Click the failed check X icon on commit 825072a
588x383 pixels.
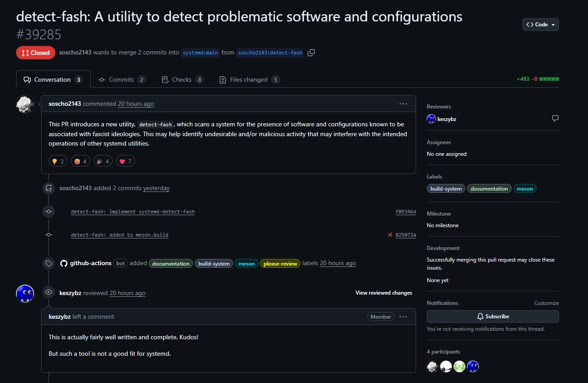(x=390, y=235)
